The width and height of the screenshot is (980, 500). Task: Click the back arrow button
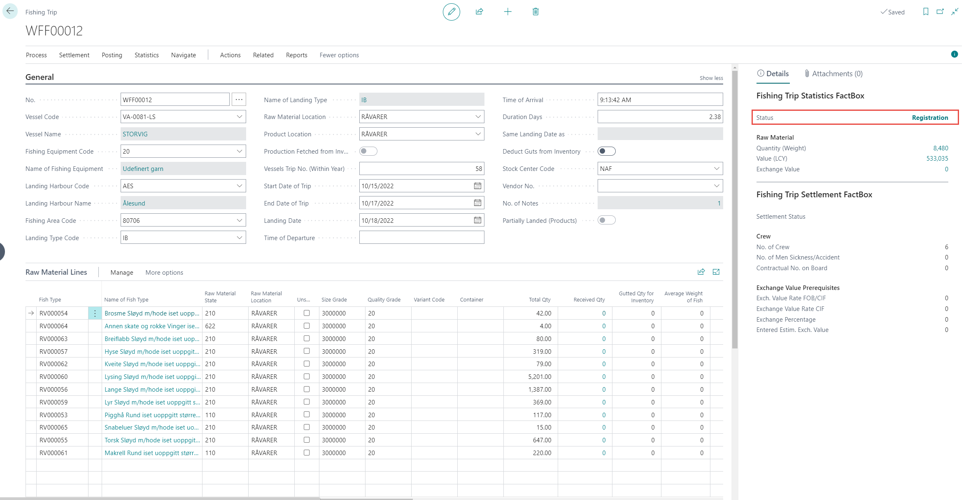[10, 11]
